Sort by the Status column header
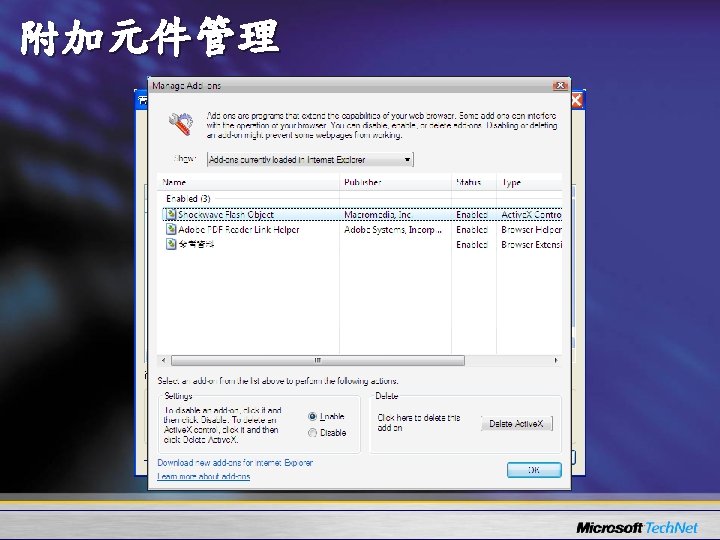The image size is (720, 540). (468, 182)
